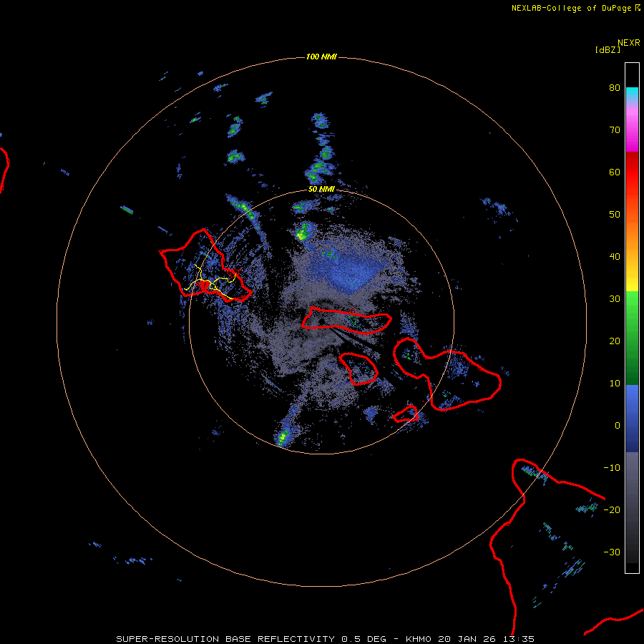Click the NEXR label above the color scale
Image resolution: width=644 pixels, height=644 pixels.
[x=629, y=43]
